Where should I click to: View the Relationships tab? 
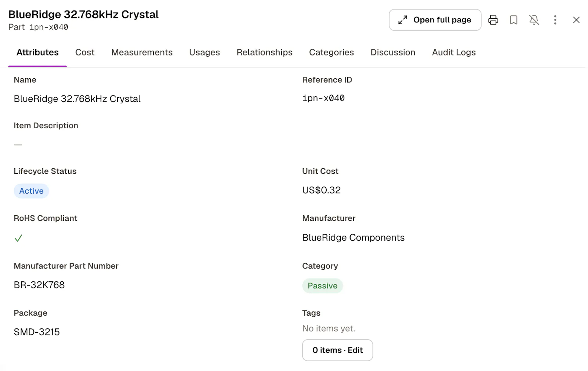(264, 53)
